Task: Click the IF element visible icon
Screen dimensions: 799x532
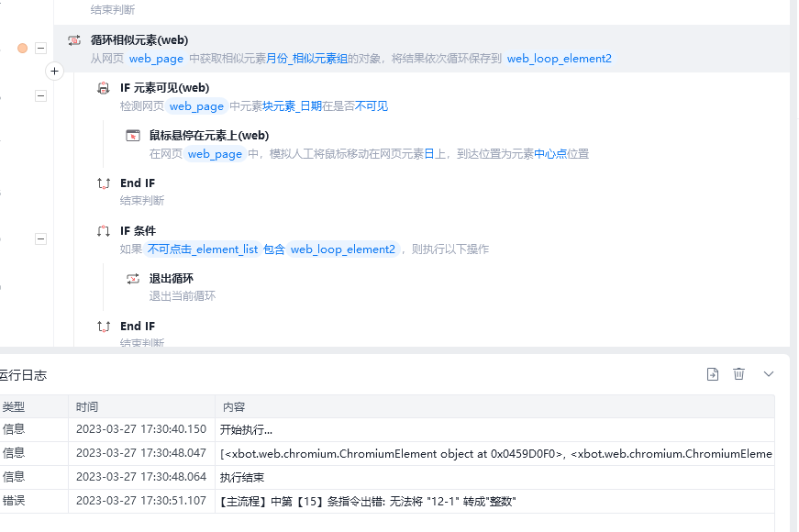Action: point(104,88)
